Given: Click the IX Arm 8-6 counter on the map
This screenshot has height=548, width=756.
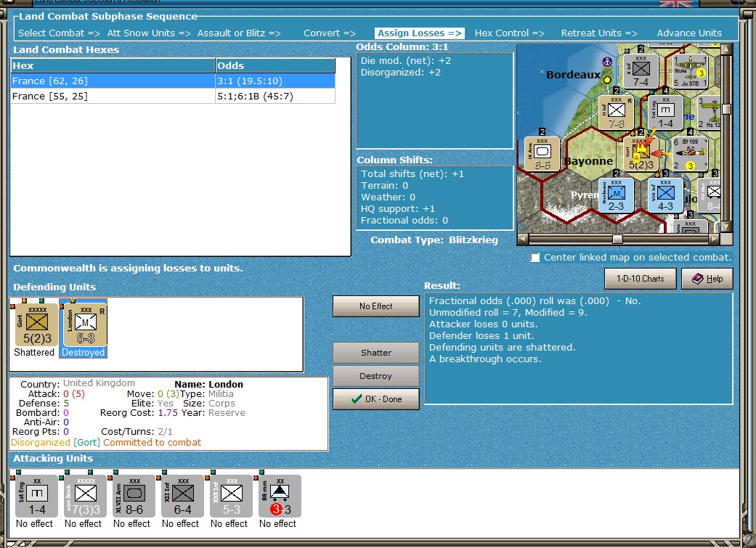Looking at the screenshot, I should tap(542, 154).
